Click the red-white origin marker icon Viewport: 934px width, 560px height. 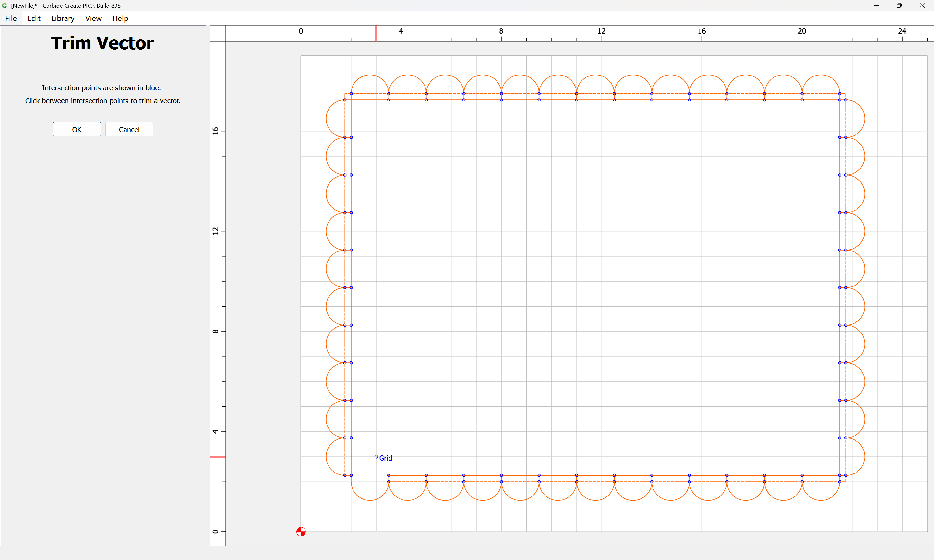coord(301,532)
